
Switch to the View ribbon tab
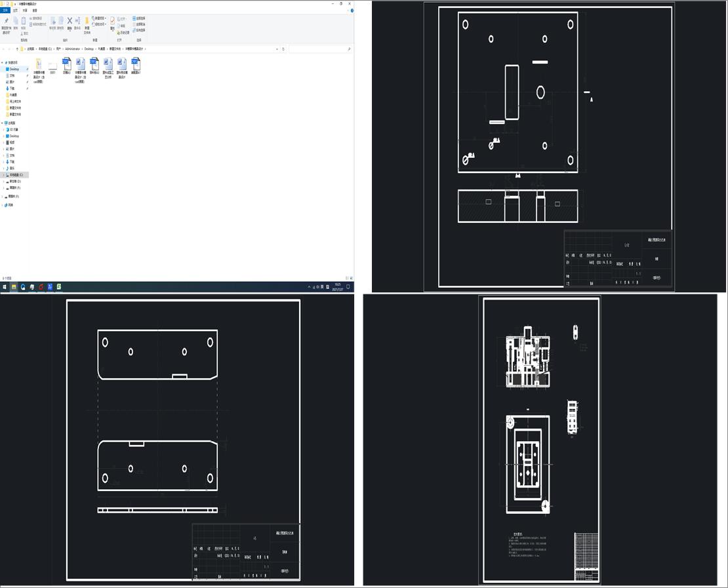coord(35,10)
